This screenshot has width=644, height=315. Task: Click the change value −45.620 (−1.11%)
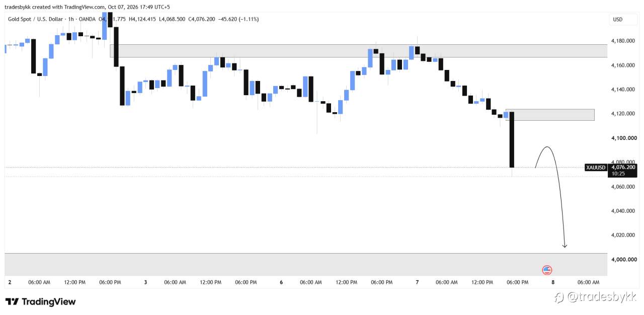pos(238,19)
